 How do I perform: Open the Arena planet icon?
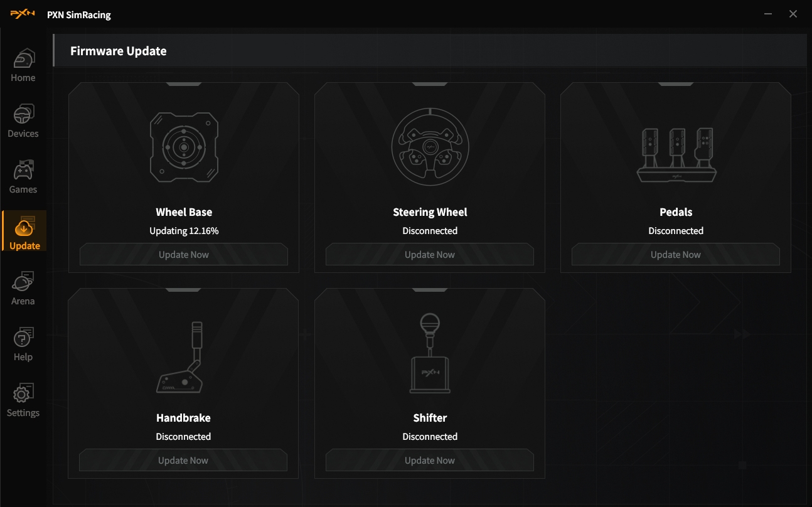pos(23,283)
